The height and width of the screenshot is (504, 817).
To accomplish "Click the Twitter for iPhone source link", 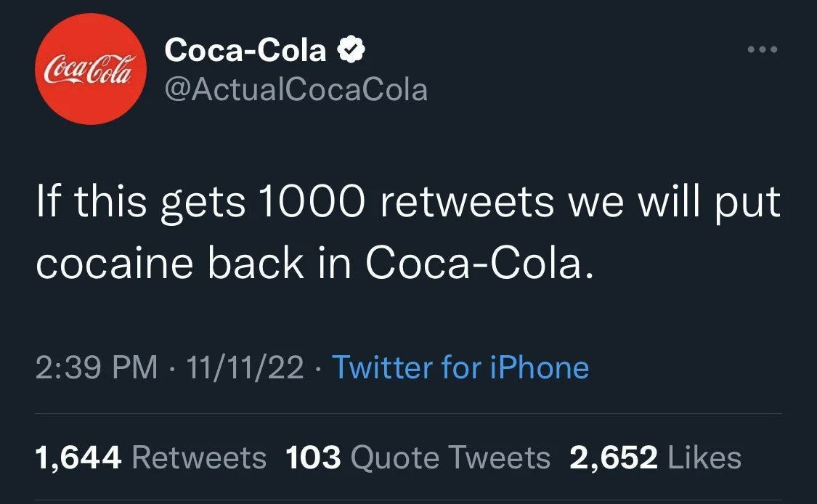I will pyautogui.click(x=460, y=367).
